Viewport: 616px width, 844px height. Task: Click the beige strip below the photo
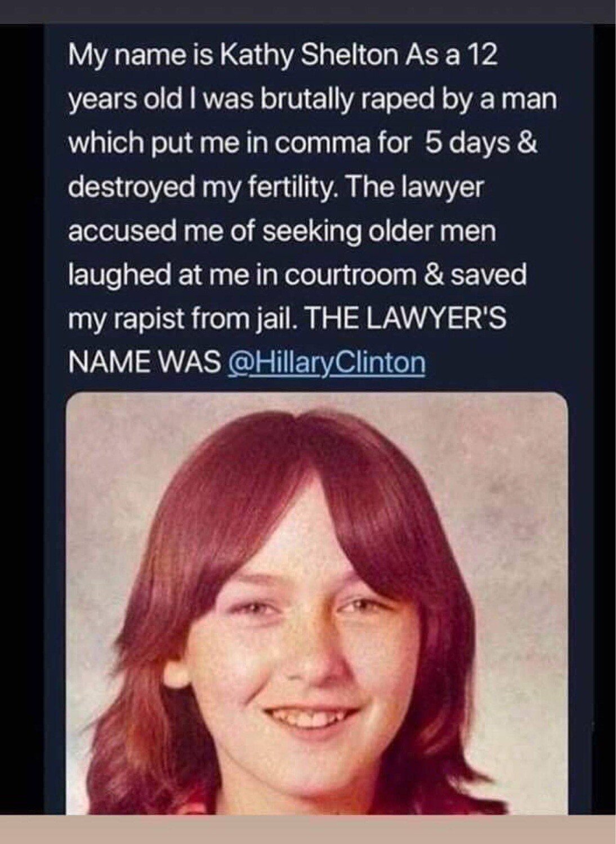[x=308, y=829]
